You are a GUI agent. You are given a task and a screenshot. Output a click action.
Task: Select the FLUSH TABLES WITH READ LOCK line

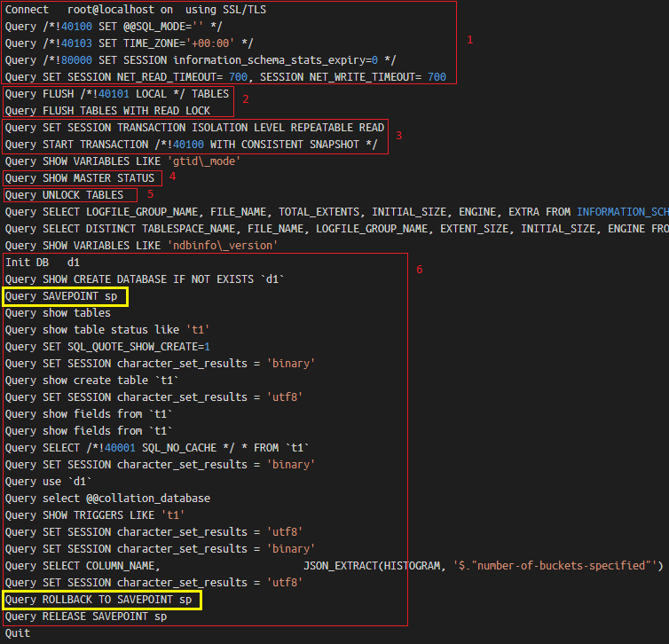(107, 111)
